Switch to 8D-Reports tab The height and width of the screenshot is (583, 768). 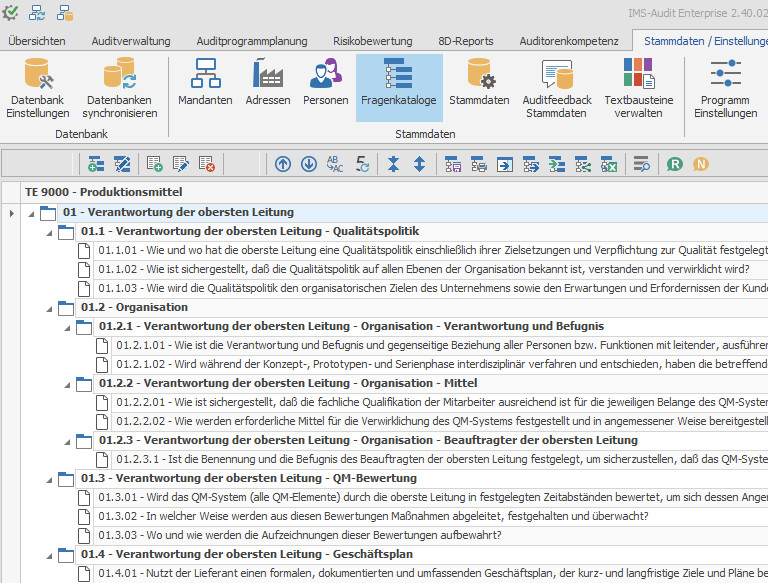(466, 41)
